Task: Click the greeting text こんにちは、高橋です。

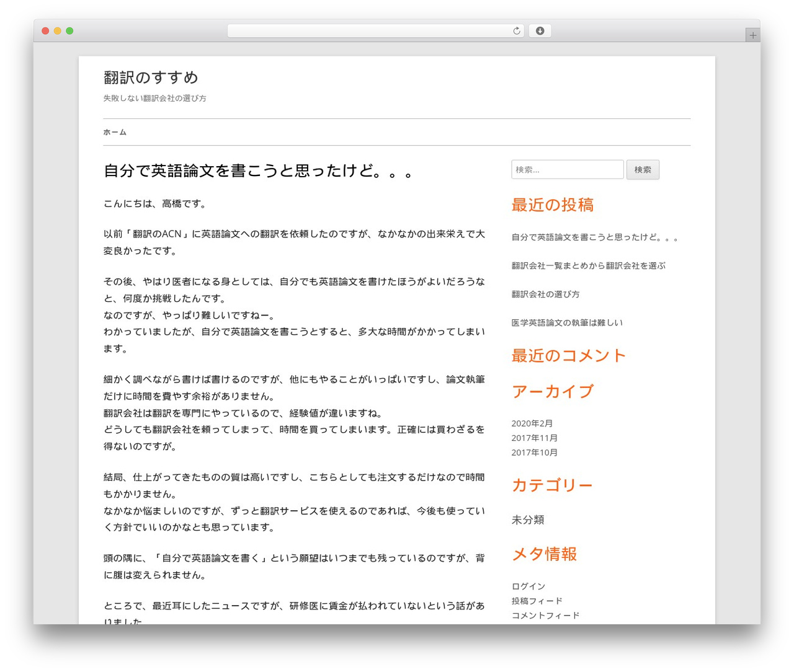Action: tap(154, 203)
